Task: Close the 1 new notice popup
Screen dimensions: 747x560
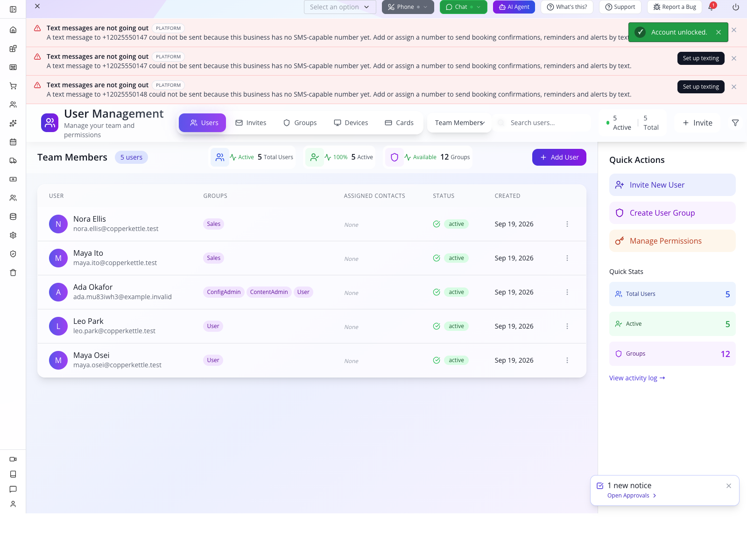Action: [x=729, y=486]
